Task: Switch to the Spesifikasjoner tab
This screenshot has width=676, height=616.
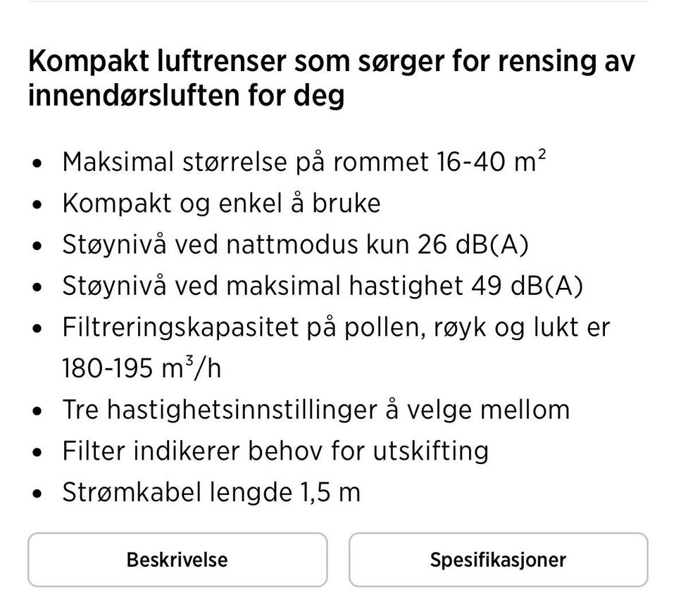Action: (498, 560)
